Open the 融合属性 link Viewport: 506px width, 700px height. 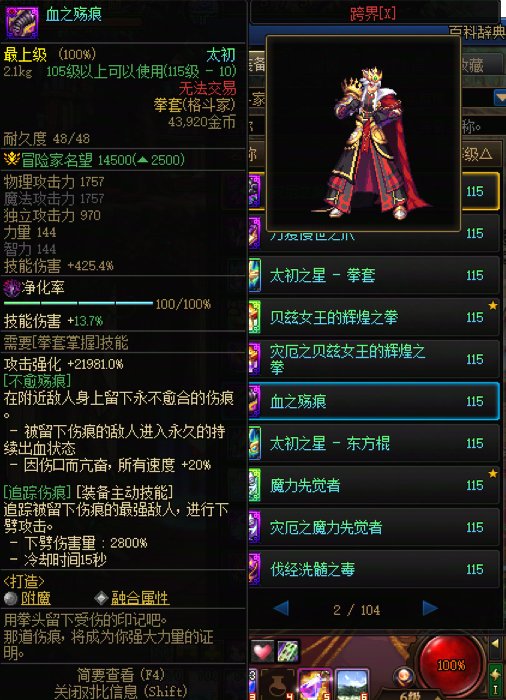[140, 598]
